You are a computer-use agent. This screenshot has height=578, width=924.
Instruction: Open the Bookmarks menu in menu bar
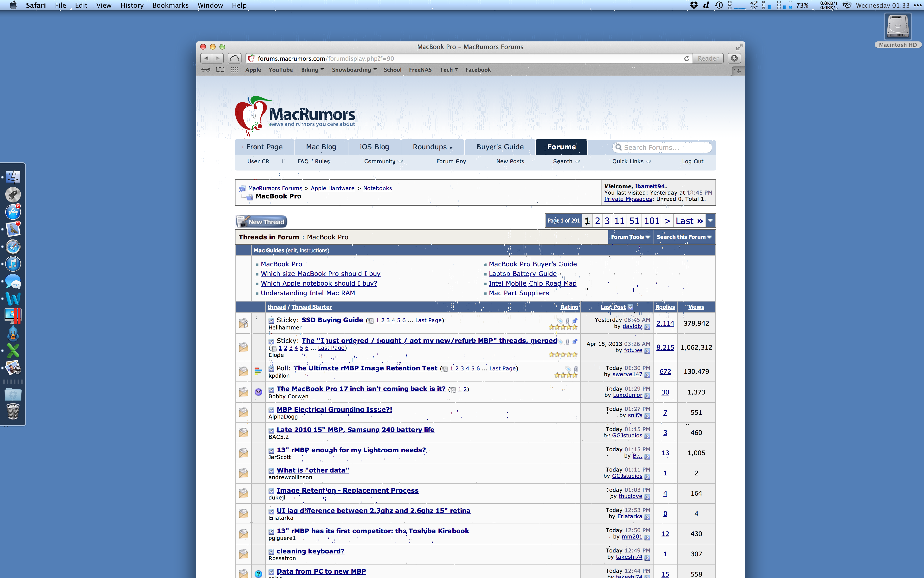click(170, 5)
